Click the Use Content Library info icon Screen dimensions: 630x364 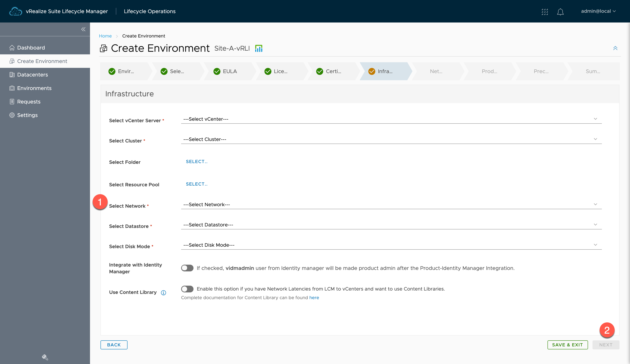163,293
